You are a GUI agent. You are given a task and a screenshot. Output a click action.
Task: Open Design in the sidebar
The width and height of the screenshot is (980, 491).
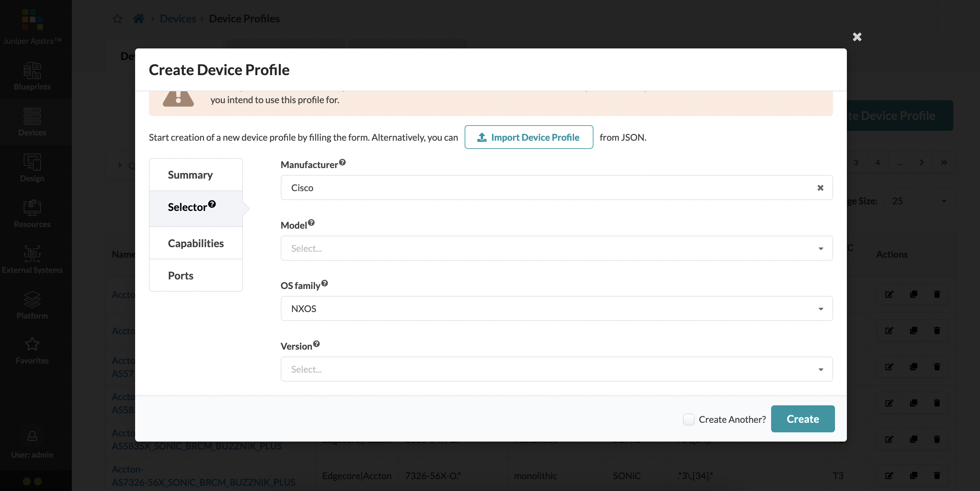click(x=32, y=168)
